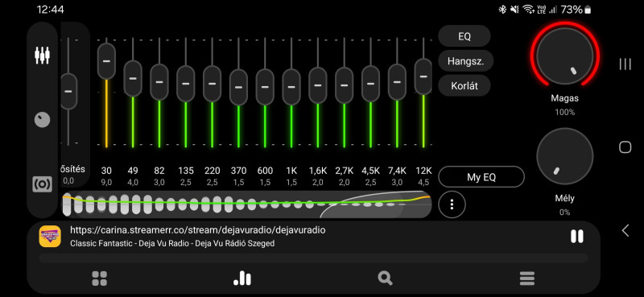
Task: Click the 2,7K band slider handle
Action: click(x=345, y=85)
